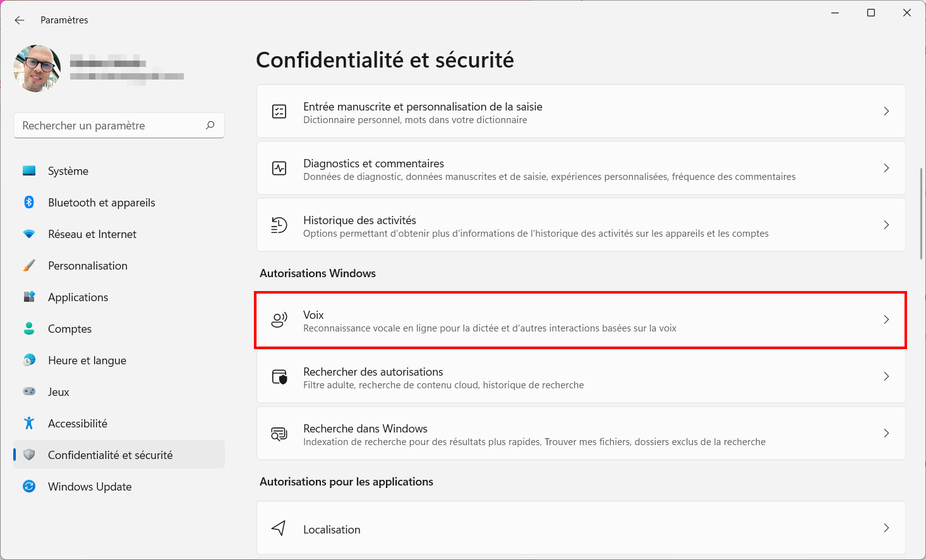Select Heure et langue section

click(x=119, y=360)
